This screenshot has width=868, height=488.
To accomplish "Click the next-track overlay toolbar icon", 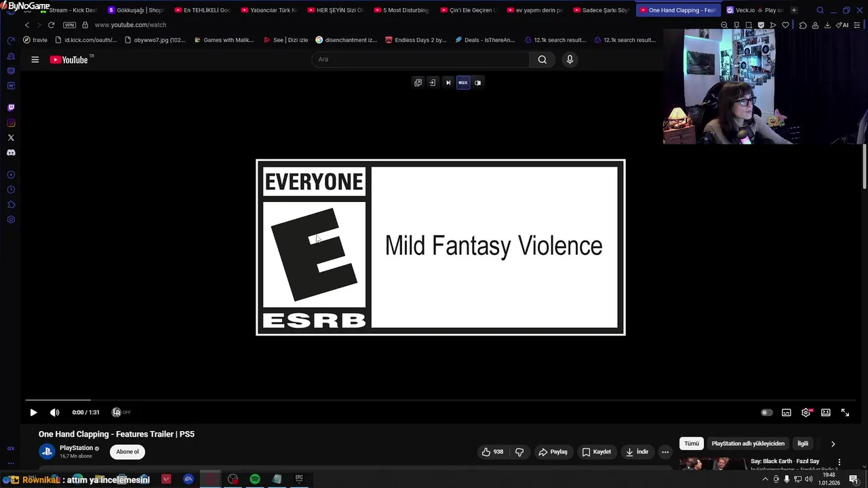I will tap(448, 83).
